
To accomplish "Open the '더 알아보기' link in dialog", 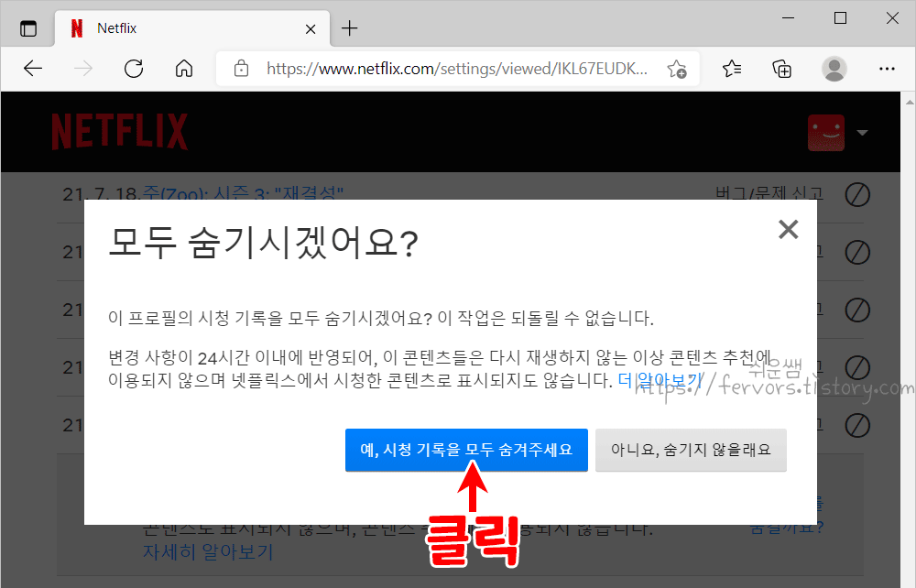I will (x=659, y=381).
